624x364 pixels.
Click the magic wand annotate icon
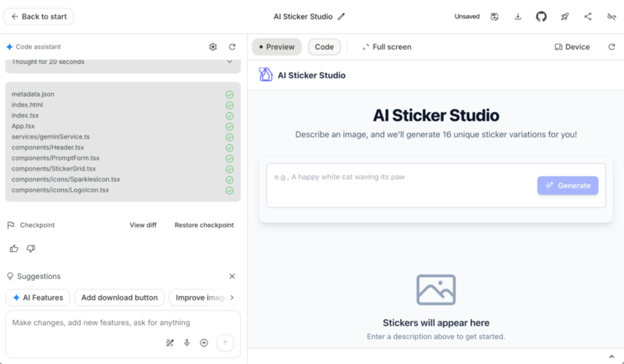(x=170, y=343)
